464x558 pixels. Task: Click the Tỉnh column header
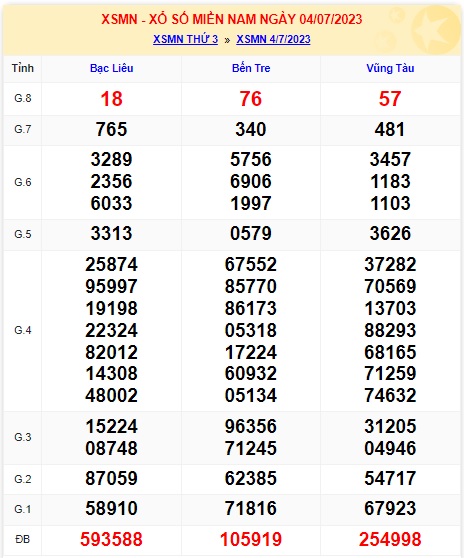(23, 68)
